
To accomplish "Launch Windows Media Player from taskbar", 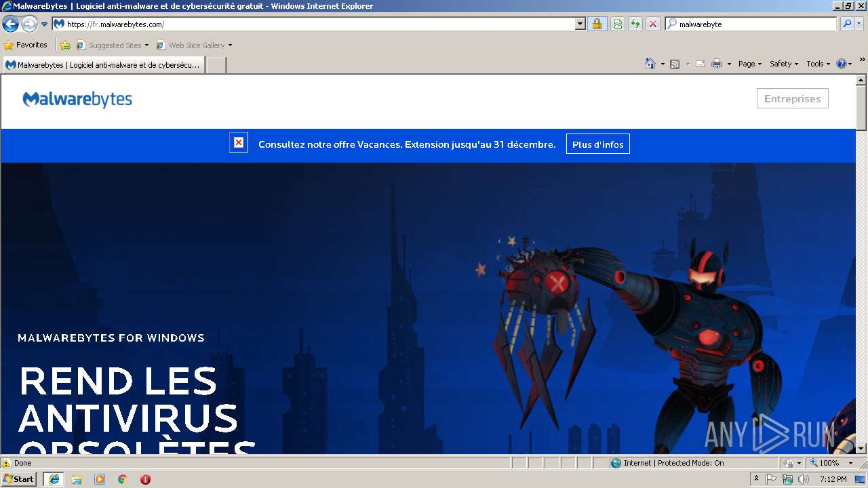I will 100,479.
